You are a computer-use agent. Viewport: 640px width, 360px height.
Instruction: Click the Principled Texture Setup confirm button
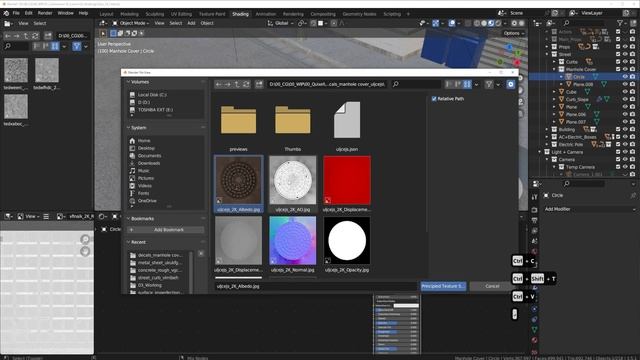(443, 286)
